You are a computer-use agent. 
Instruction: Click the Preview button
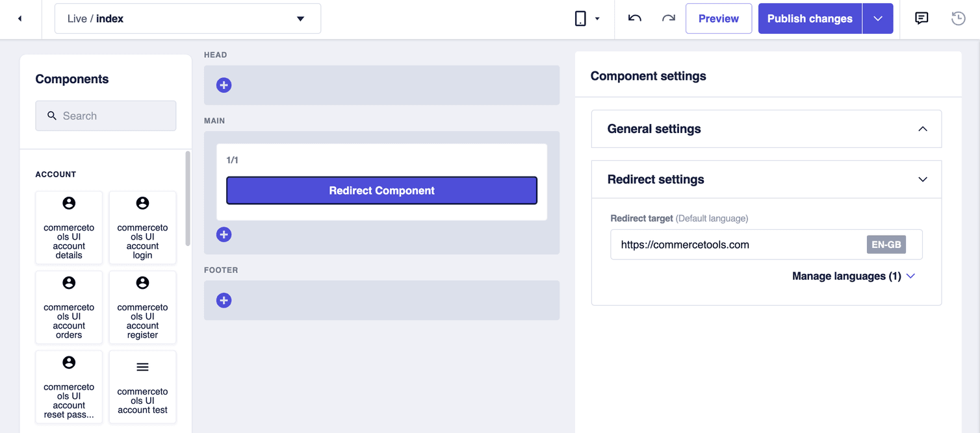point(718,18)
